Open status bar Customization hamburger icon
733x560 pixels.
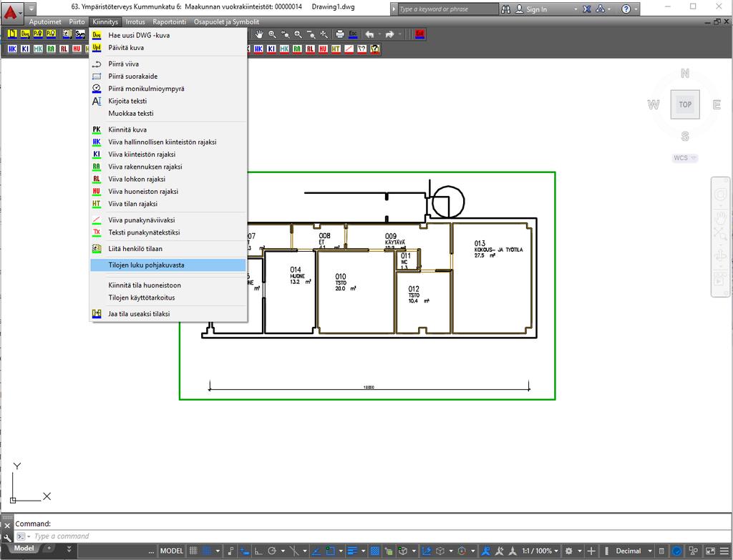coord(724,551)
